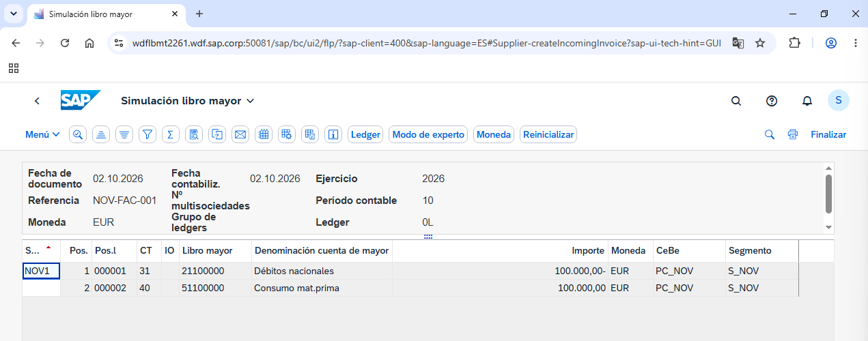Click the toolbar search icon beside print
This screenshot has height=341, width=868.
click(x=770, y=134)
